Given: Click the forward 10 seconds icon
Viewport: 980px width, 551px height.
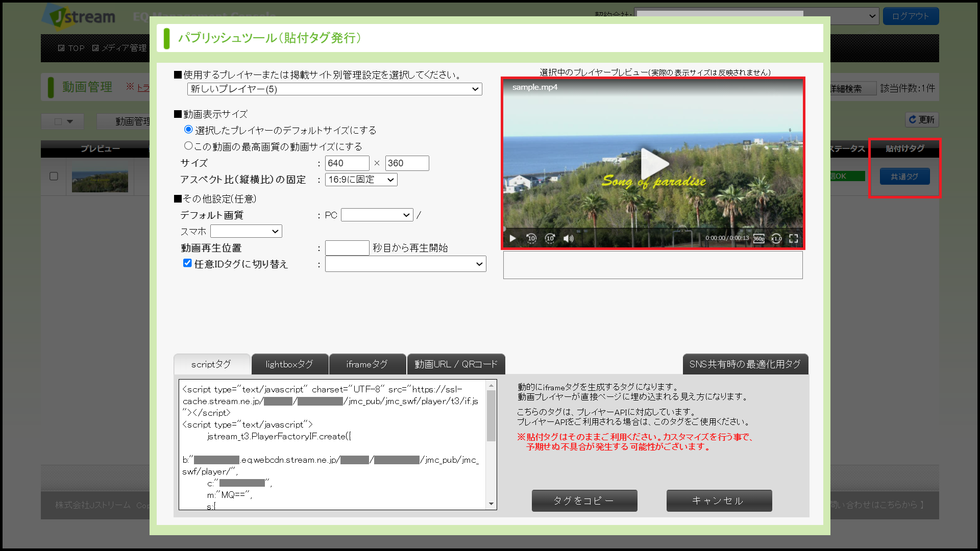Looking at the screenshot, I should click(550, 238).
